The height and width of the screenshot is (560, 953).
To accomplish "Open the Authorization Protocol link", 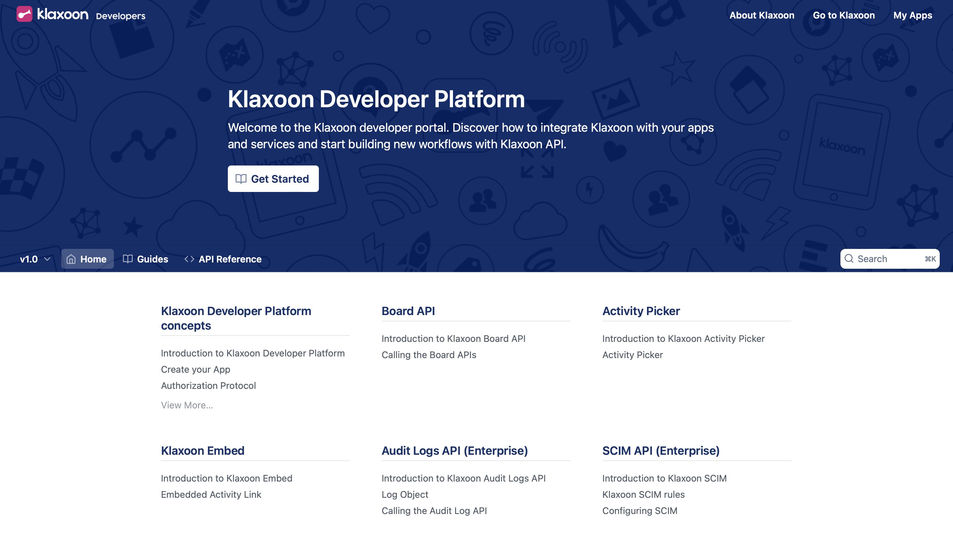I will [208, 386].
